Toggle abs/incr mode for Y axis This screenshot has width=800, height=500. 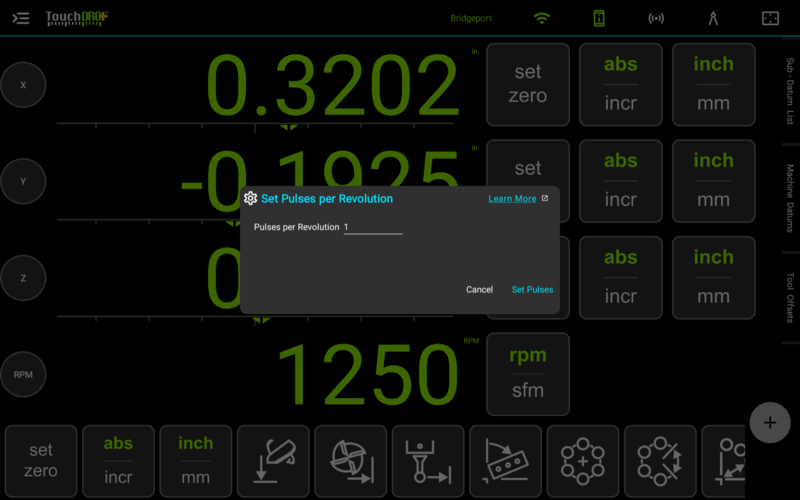point(620,181)
